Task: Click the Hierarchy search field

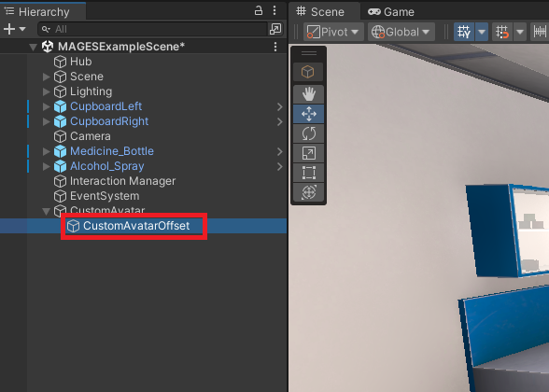Action: (152, 29)
